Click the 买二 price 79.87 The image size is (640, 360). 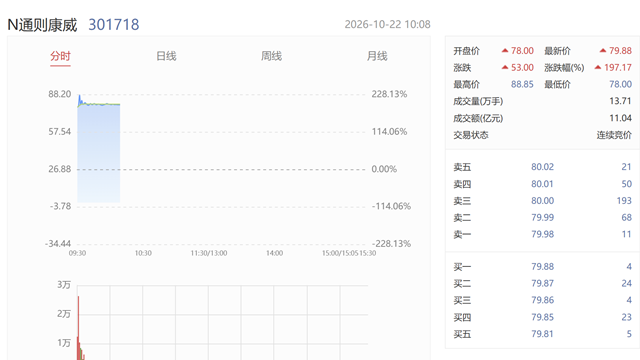(542, 283)
